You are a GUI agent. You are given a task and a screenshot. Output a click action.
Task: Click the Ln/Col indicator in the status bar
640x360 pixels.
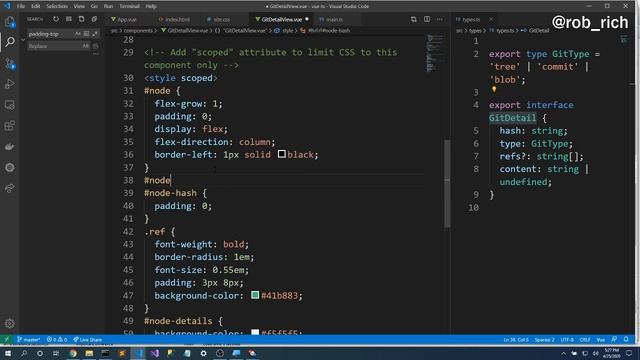point(516,340)
